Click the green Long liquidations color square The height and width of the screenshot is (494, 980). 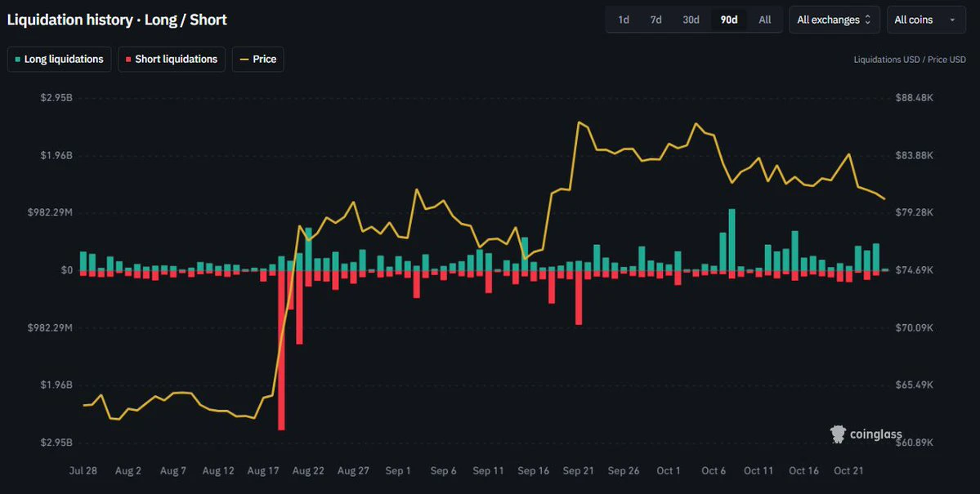coord(17,60)
